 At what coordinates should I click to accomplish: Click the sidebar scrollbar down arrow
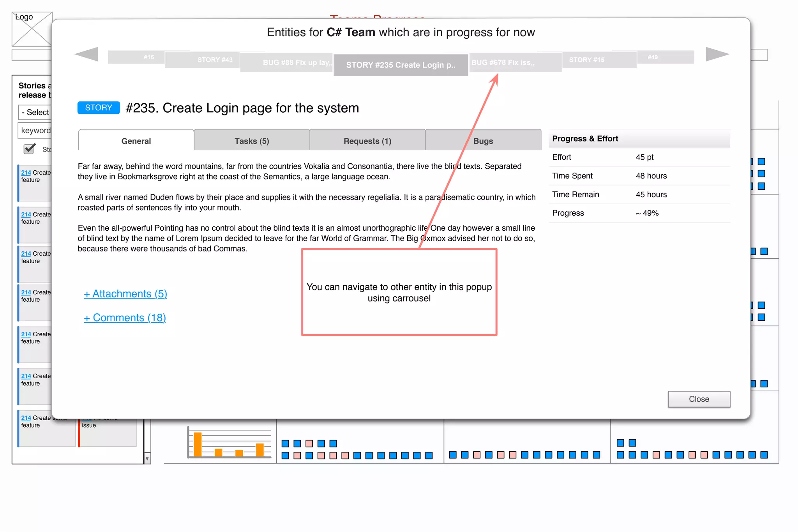click(x=147, y=459)
